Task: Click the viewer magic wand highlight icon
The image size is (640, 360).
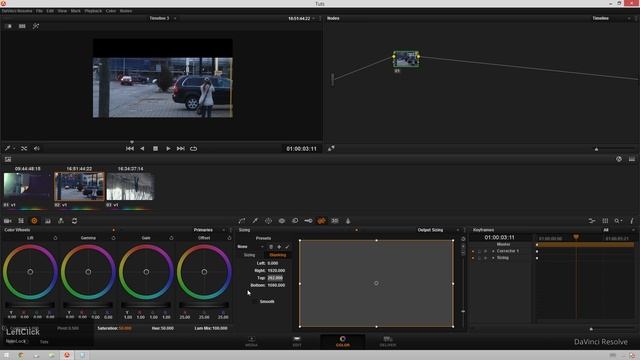Action: (36, 26)
